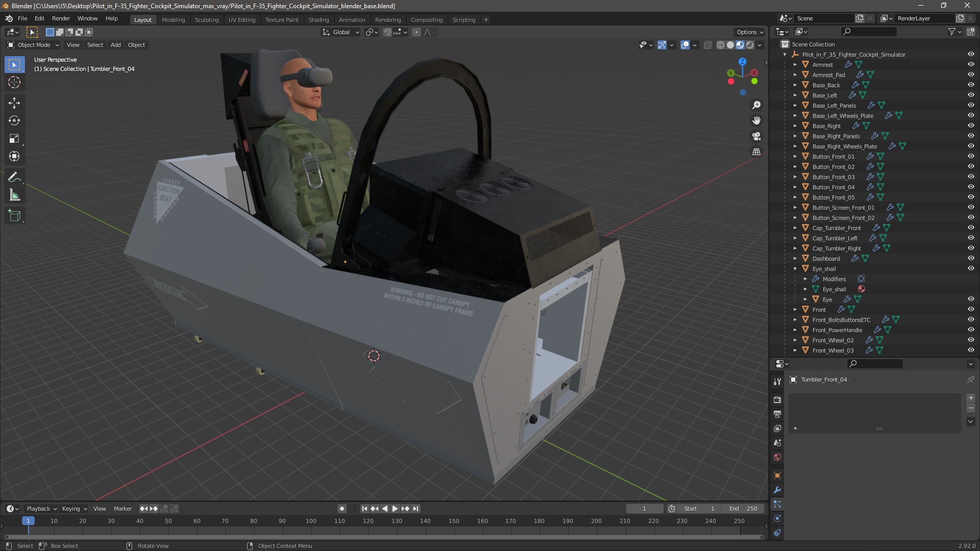Image resolution: width=980 pixels, height=551 pixels.
Task: Toggle visibility of Cap_Tumbler_Front
Action: click(971, 228)
